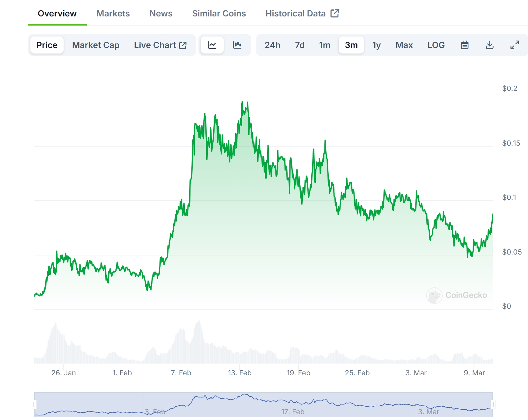
Task: Download chart data icon
Action: click(490, 45)
